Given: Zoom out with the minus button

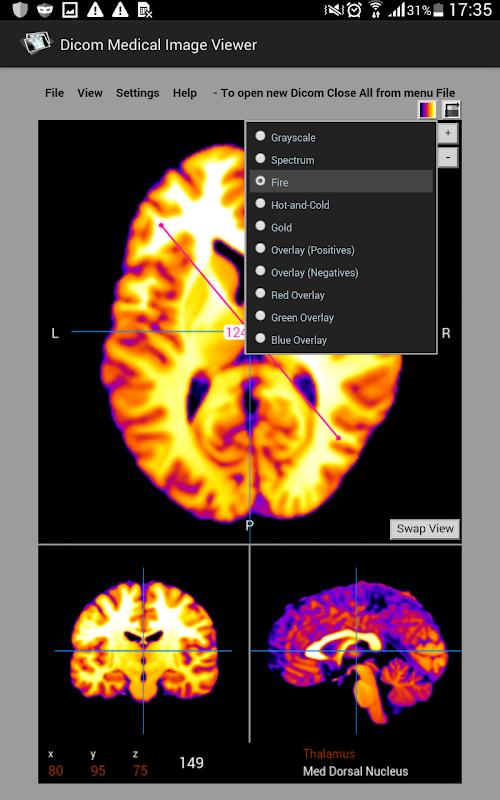Looking at the screenshot, I should click(448, 158).
